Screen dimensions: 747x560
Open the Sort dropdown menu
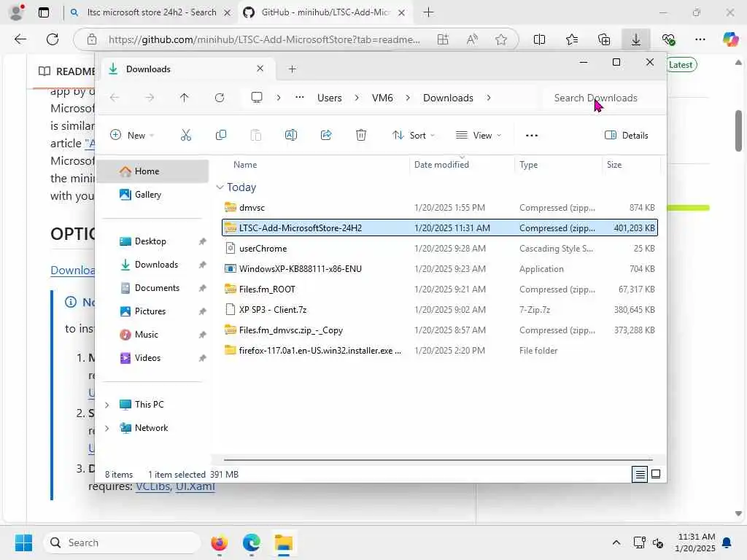tap(413, 135)
